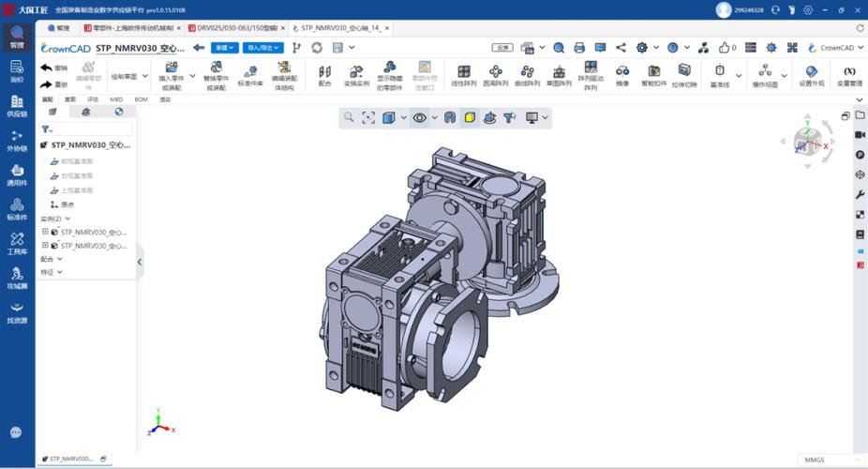The image size is (868, 469).
Task: Open the 标准件 sidebar icon
Action: pos(17,209)
